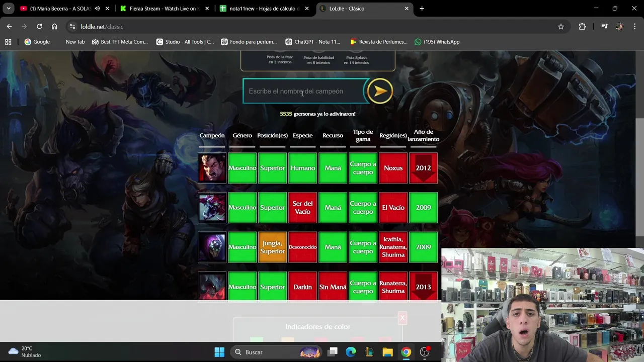The image size is (644, 362).
Task: Open the Google bookmark
Action: [37, 42]
